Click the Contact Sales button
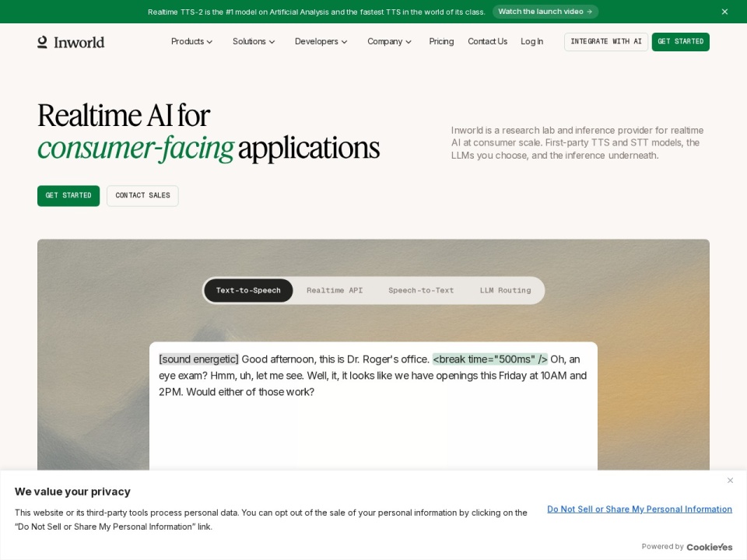 142,195
